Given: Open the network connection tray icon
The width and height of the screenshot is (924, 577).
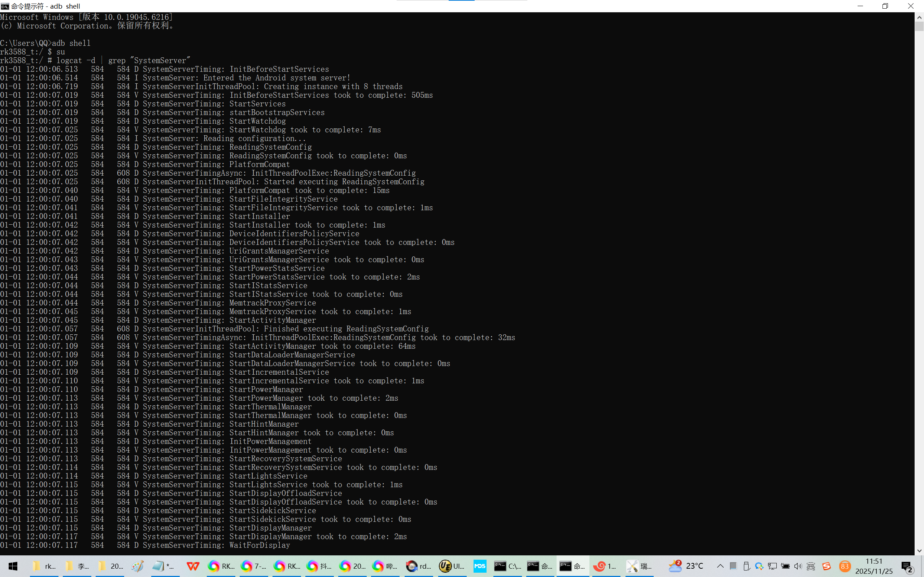Looking at the screenshot, I should [772, 566].
